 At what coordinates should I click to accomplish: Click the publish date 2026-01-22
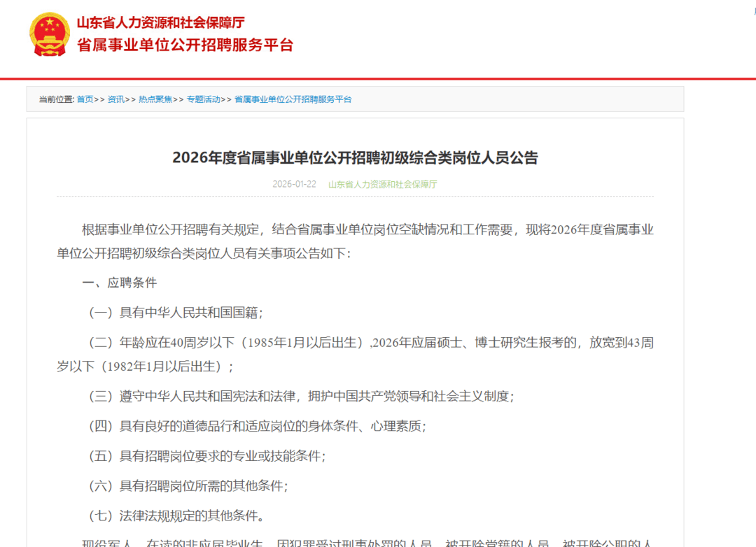tap(294, 184)
